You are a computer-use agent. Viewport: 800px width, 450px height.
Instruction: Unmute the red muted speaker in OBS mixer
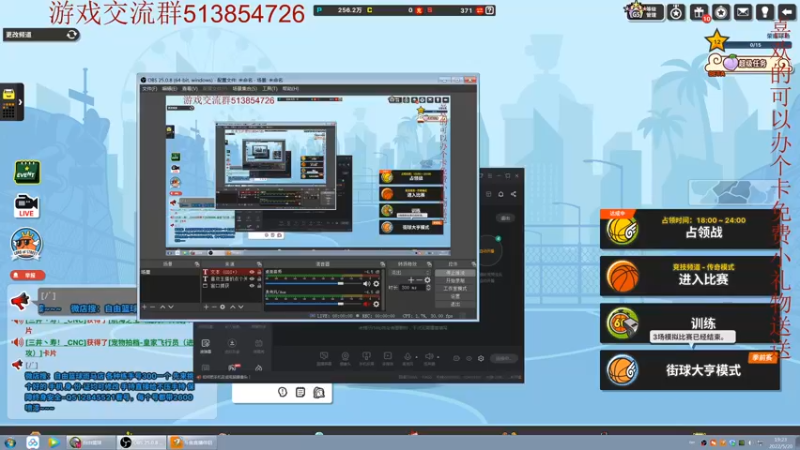point(367,304)
